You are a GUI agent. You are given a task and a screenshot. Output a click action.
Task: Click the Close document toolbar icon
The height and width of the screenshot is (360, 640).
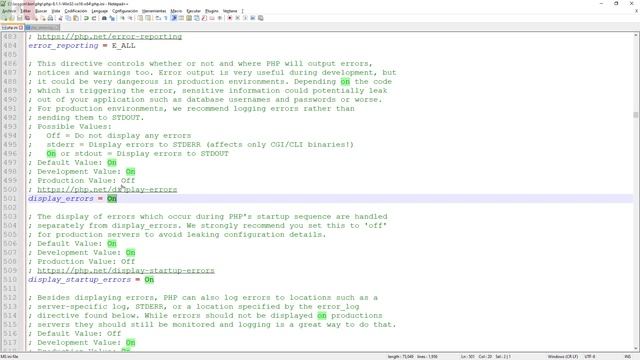[35, 18]
